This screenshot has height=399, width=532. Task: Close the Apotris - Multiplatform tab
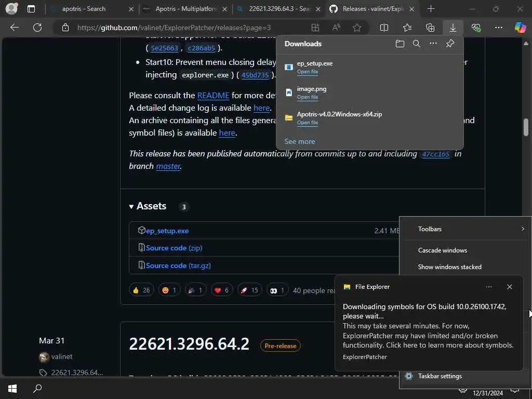coord(224,9)
